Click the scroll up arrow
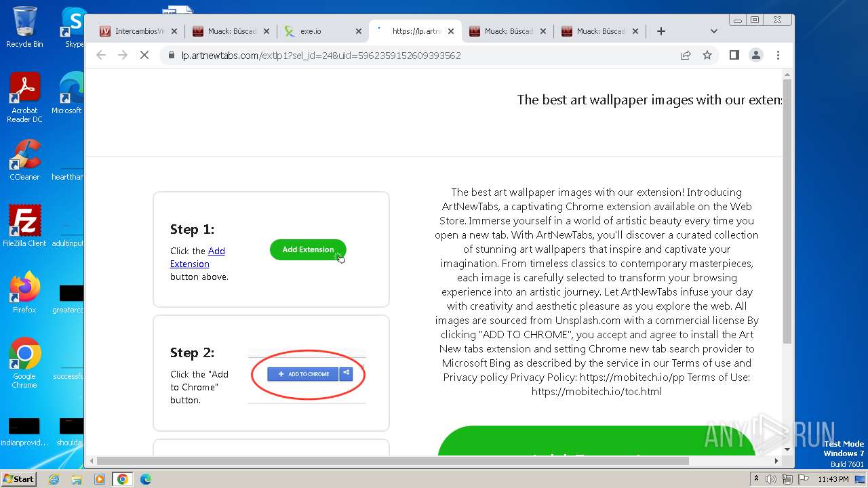This screenshot has width=868, height=488. coord(787,73)
